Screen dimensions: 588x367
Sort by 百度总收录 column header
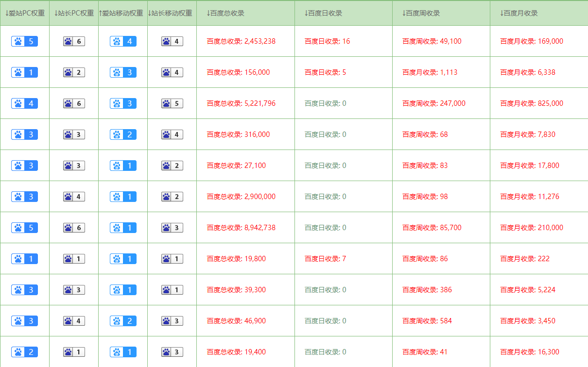coord(225,13)
